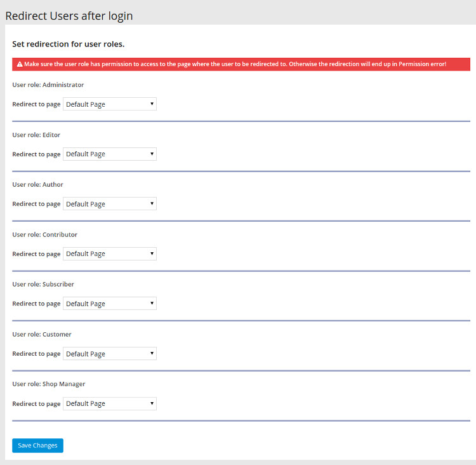Click the "Redirect Users after login" page title
This screenshot has height=465, width=476.
point(69,16)
